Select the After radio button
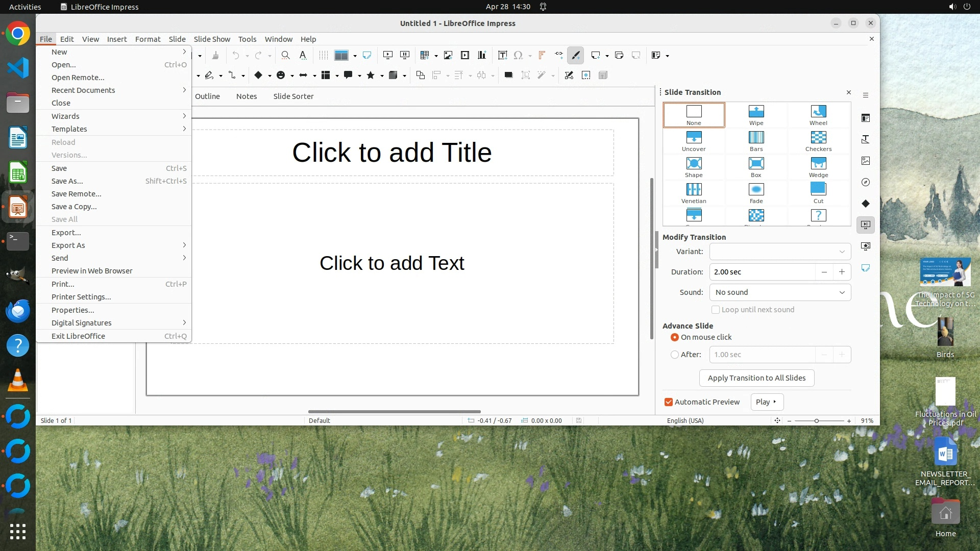This screenshot has height=551, width=980. [675, 355]
